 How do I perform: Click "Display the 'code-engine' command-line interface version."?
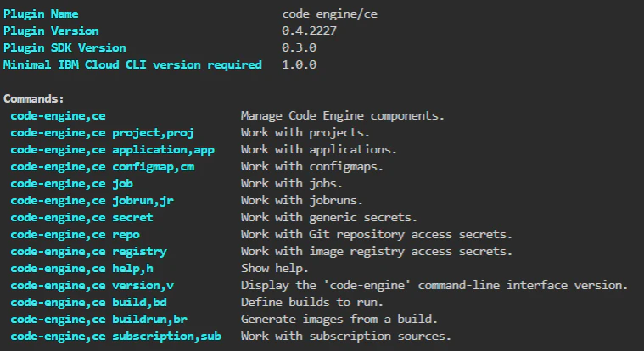(434, 286)
